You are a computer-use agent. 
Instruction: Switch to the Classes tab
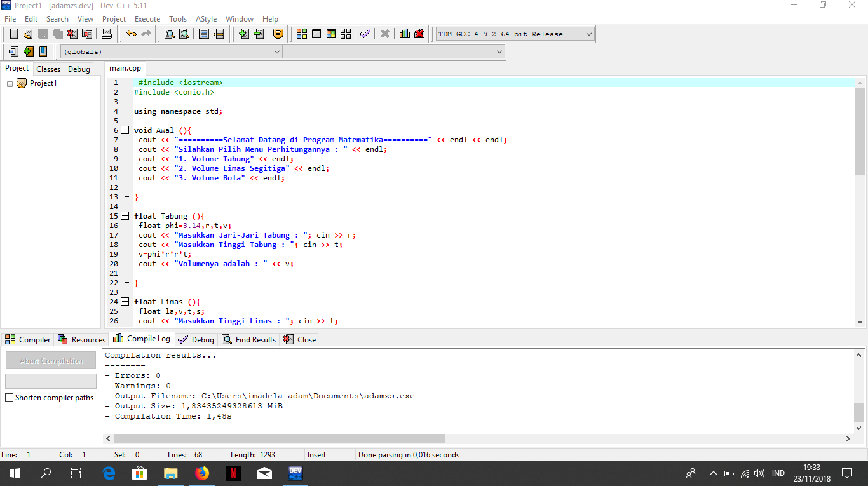48,69
